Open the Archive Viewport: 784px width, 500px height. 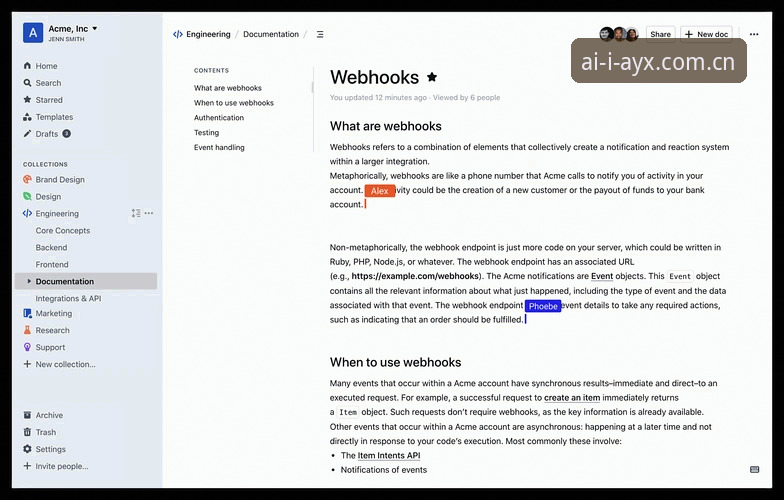(x=49, y=416)
